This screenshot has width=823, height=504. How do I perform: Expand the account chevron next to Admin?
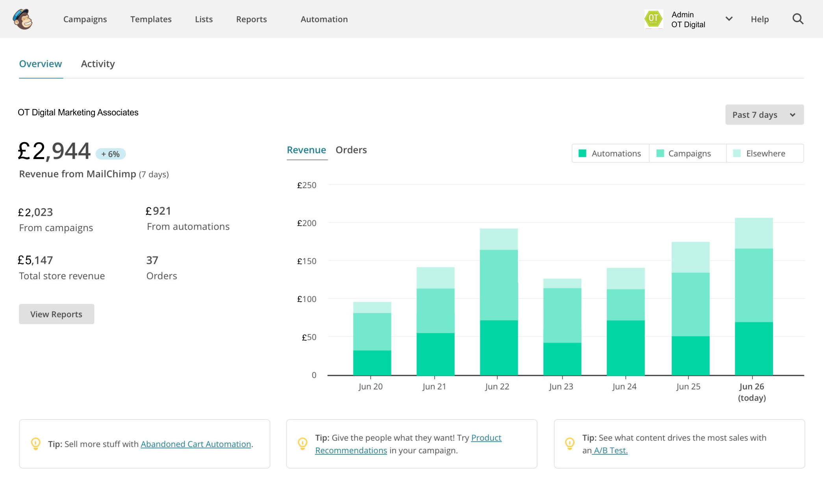pyautogui.click(x=729, y=19)
